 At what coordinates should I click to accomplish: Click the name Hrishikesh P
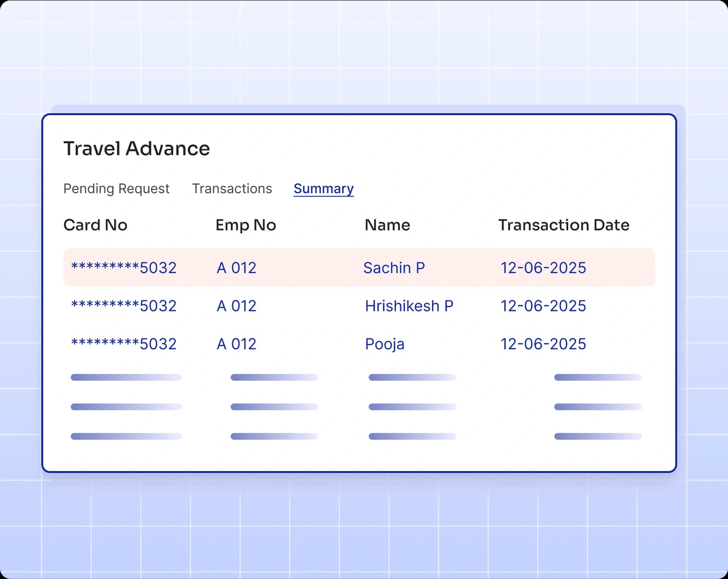409,306
